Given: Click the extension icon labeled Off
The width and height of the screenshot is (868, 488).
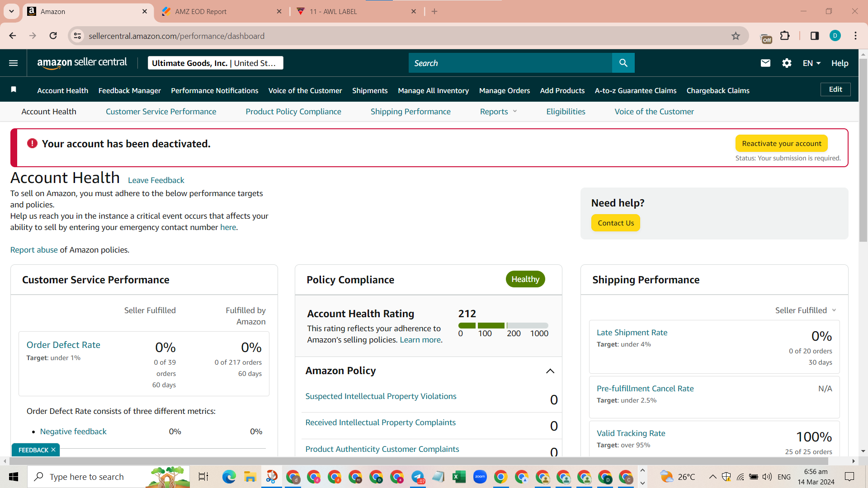Looking at the screenshot, I should tap(766, 38).
